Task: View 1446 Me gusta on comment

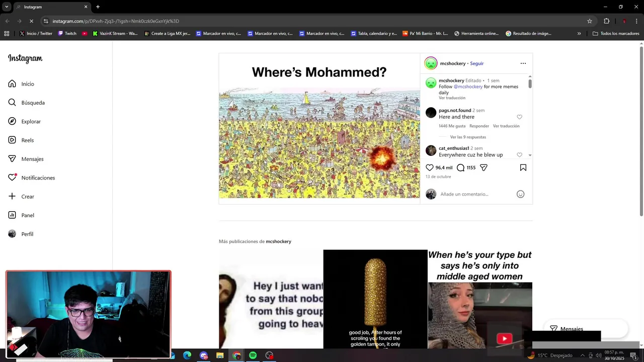Action: (452, 126)
